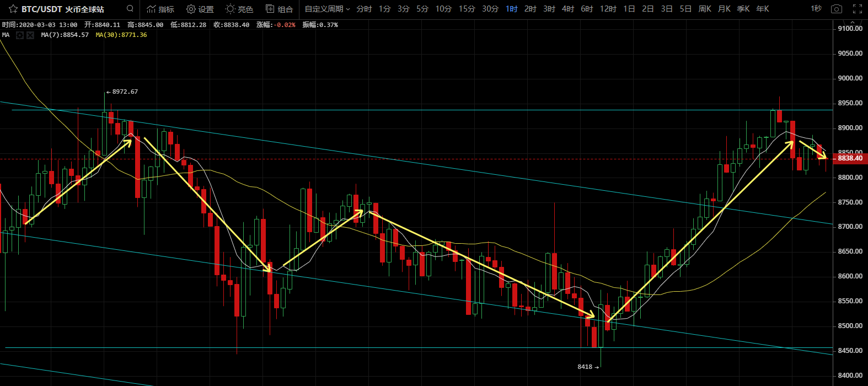Click the MA(7):8854.57 legend value
The height and width of the screenshot is (386, 868).
pyautogui.click(x=65, y=35)
